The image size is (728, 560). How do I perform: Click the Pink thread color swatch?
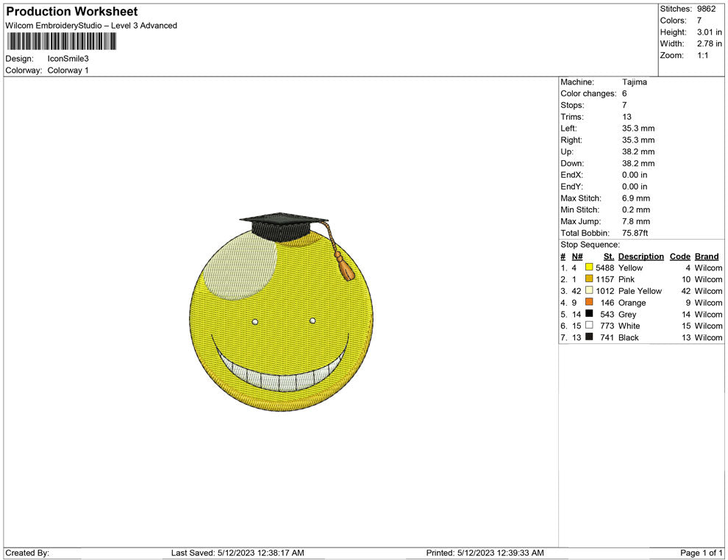tap(589, 279)
